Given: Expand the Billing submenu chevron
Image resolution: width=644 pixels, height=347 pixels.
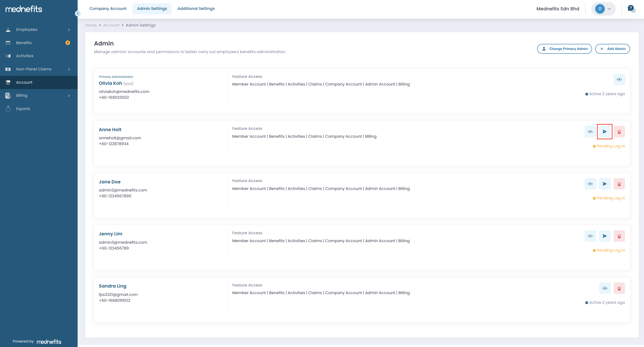Looking at the screenshot, I should [69, 95].
